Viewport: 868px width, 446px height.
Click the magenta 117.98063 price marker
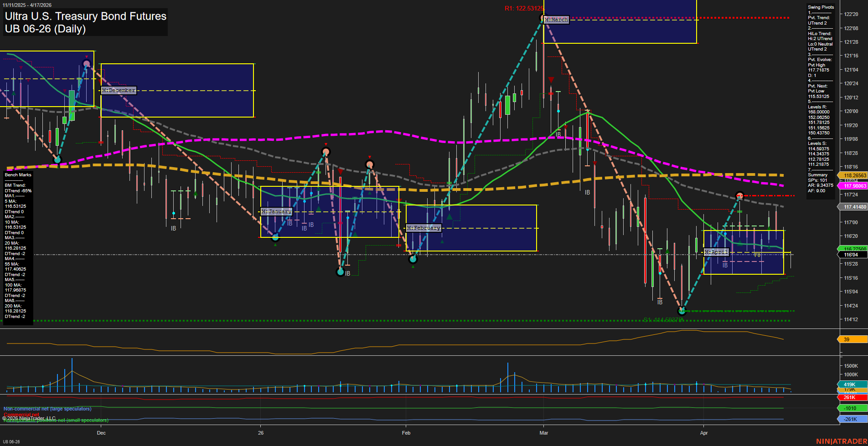coord(854,186)
